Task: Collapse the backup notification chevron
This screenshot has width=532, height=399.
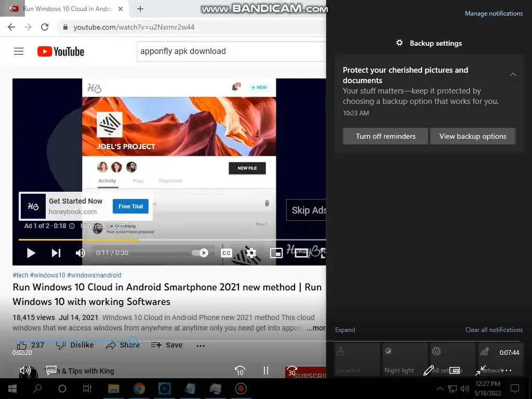Action: coord(513,74)
